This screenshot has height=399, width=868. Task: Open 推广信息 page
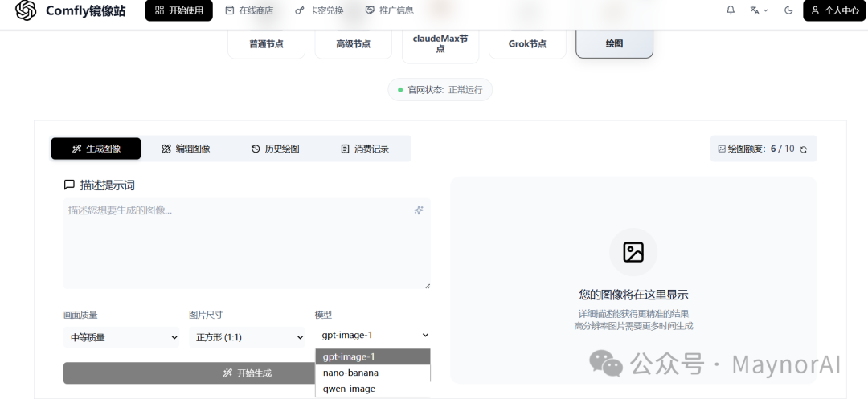390,10
